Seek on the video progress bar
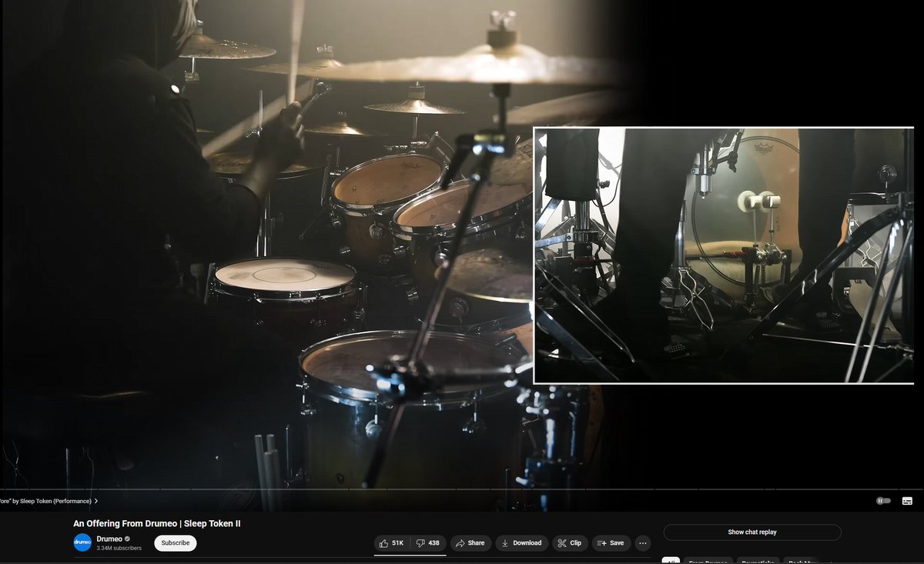This screenshot has height=564, width=924. point(462,489)
